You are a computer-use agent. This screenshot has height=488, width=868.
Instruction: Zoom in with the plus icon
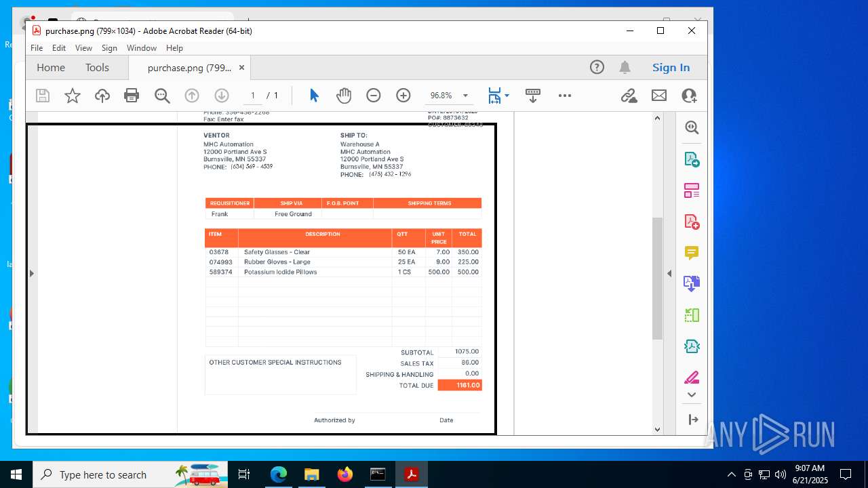click(x=403, y=96)
